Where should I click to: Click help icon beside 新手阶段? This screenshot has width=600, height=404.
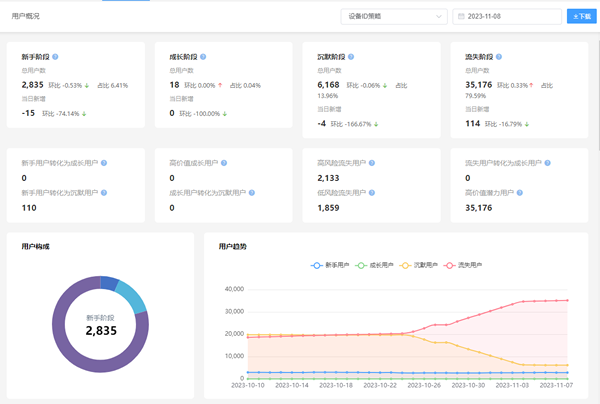click(x=55, y=57)
